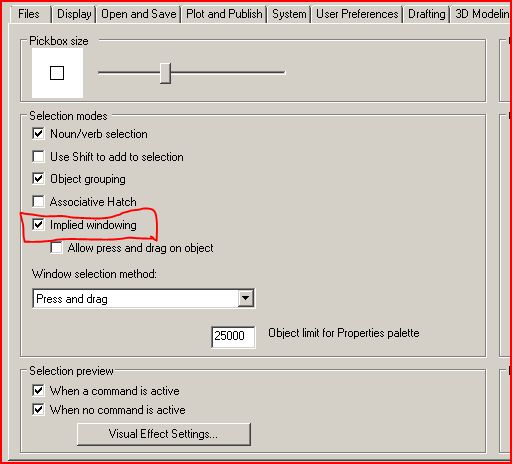Expand Window selection method dropdown arrow
This screenshot has width=512, height=464.
point(246,298)
